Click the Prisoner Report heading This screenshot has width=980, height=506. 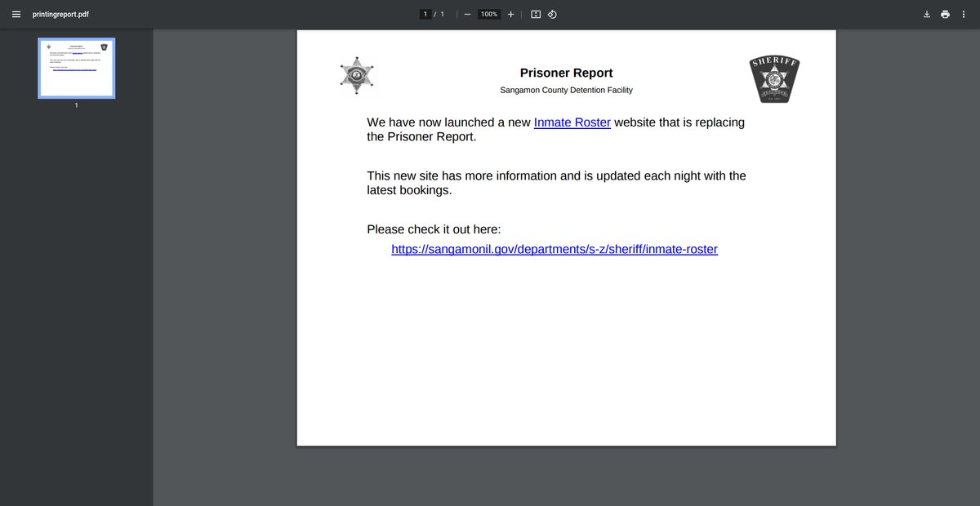coord(566,73)
